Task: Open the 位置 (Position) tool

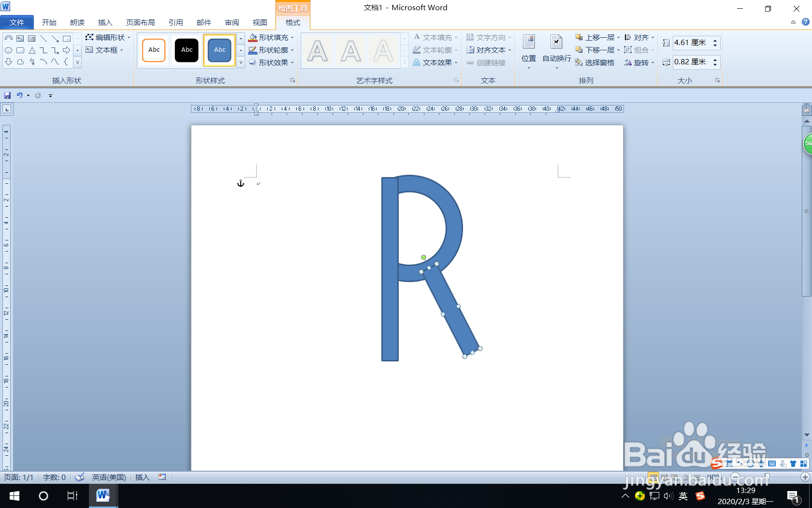Action: pos(528,50)
